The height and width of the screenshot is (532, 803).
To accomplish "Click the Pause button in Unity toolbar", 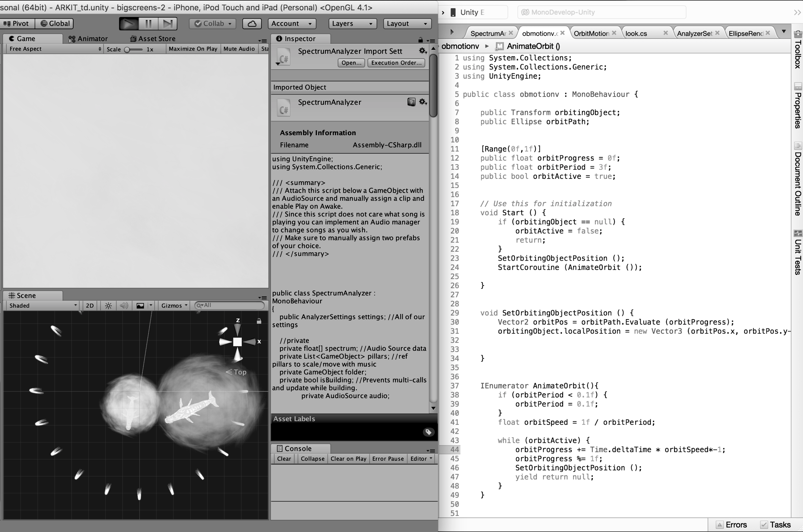I will pos(148,23).
